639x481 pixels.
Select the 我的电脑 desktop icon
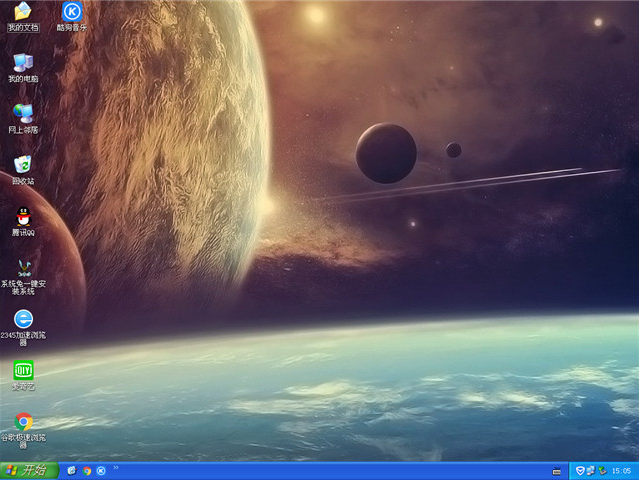(x=23, y=64)
